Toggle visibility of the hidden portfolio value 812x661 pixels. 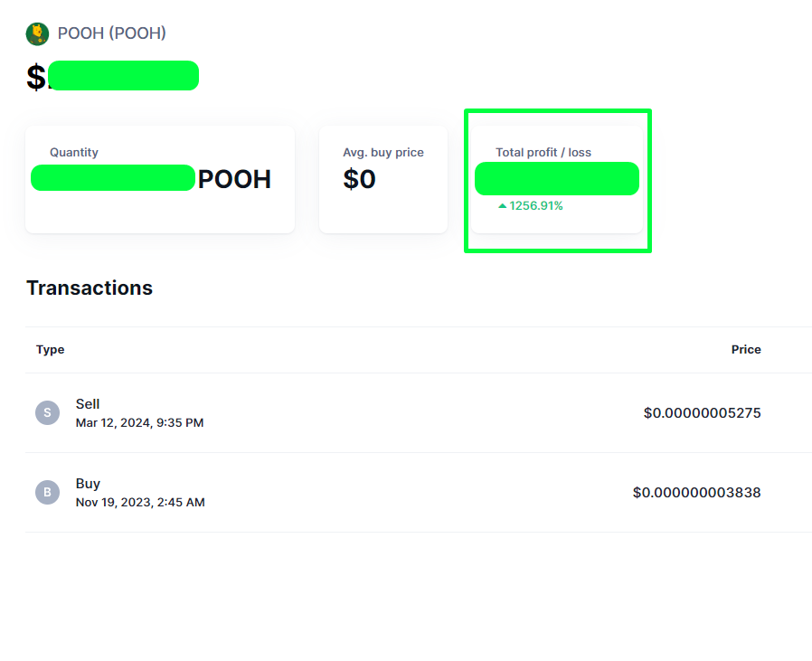pyautogui.click(x=124, y=75)
